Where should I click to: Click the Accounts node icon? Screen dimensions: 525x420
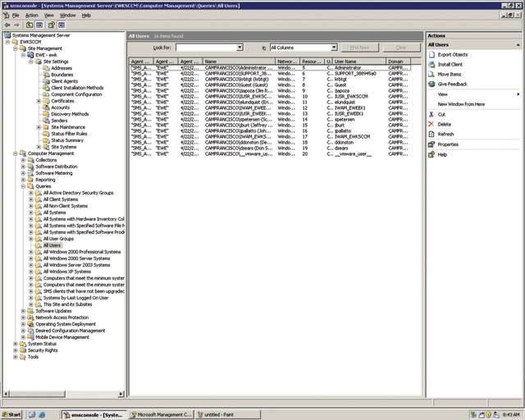pyautogui.click(x=46, y=107)
